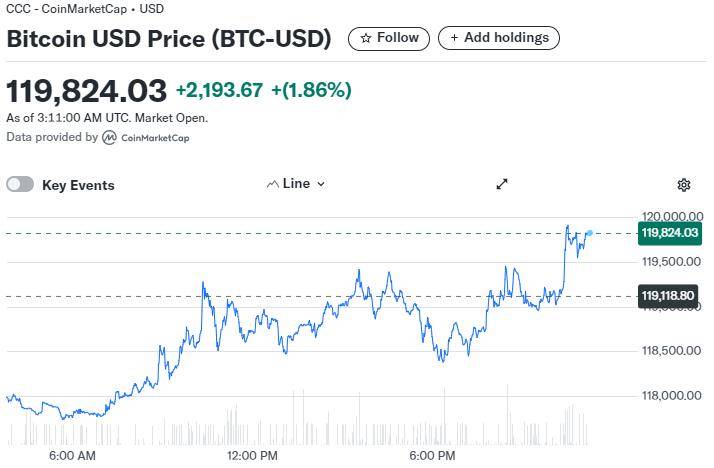Click the dark 119,118.80 price tag
The image size is (714, 468).
(x=670, y=296)
